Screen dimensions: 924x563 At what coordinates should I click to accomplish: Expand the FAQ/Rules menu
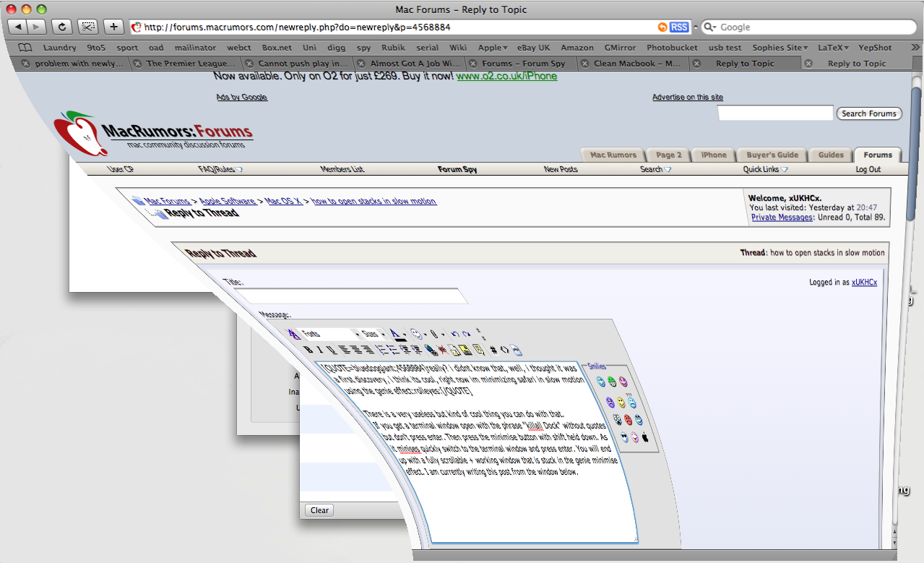(x=220, y=169)
